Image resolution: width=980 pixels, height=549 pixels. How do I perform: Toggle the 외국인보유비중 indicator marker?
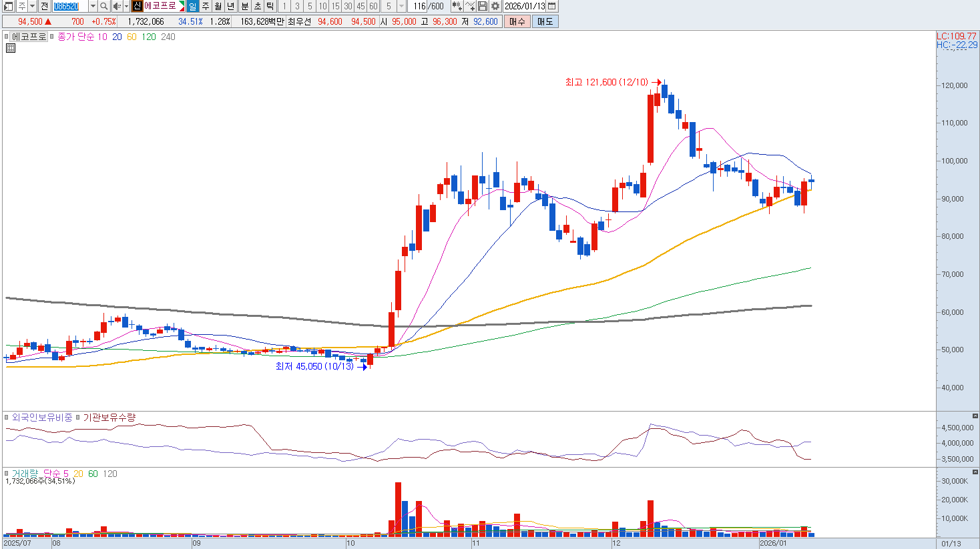tap(7, 418)
